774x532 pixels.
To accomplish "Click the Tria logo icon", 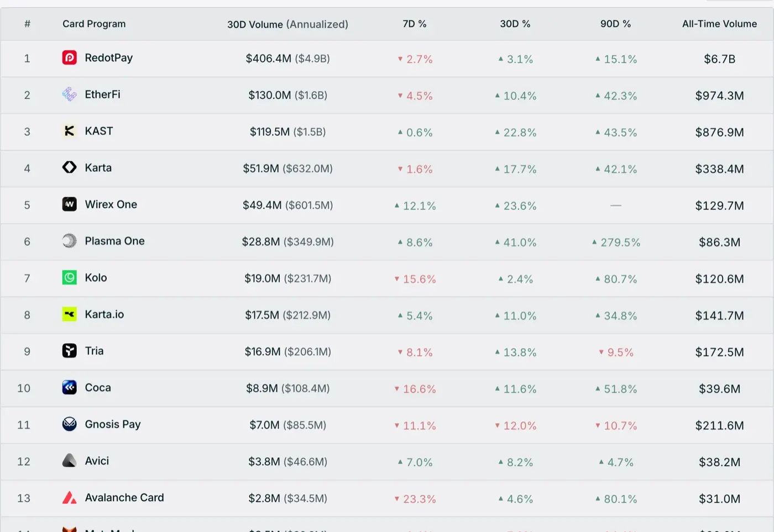I will (x=70, y=351).
